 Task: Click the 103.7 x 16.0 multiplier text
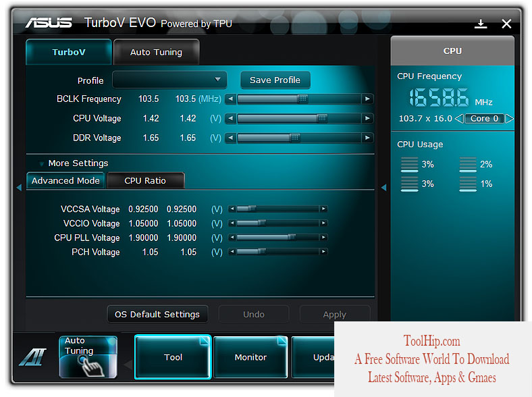(x=425, y=118)
